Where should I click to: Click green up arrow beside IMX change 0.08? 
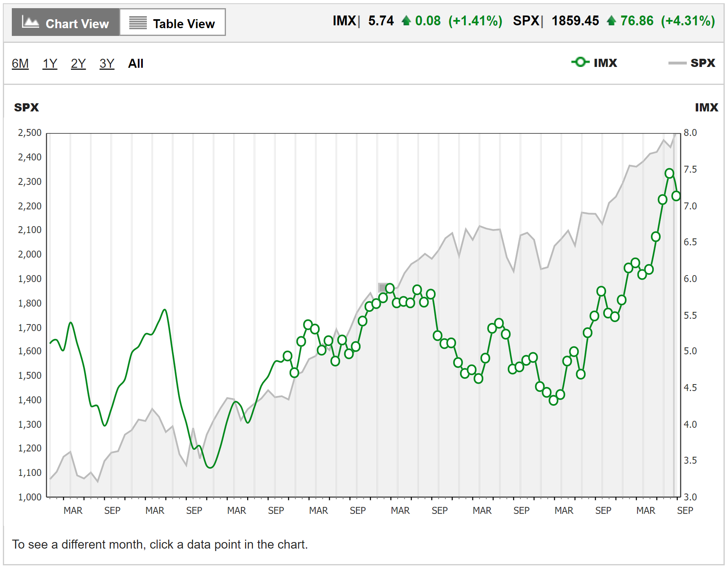[x=406, y=20]
